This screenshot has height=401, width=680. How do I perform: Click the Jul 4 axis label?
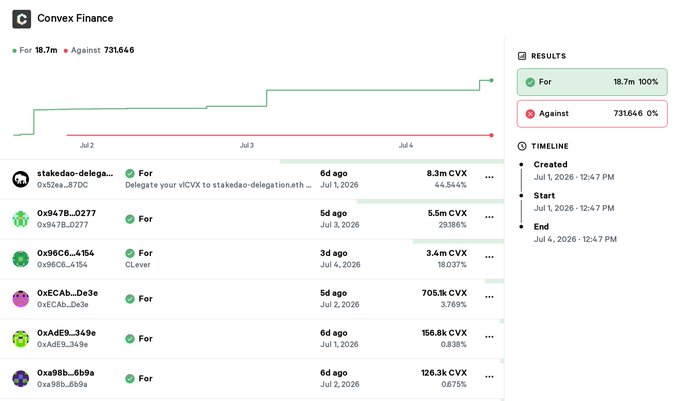point(406,145)
